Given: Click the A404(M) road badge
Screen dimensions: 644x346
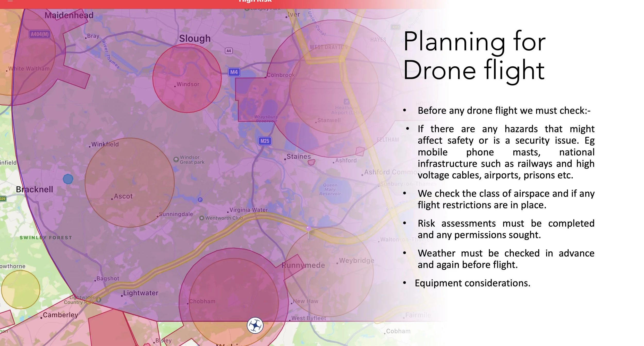Looking at the screenshot, I should (40, 34).
